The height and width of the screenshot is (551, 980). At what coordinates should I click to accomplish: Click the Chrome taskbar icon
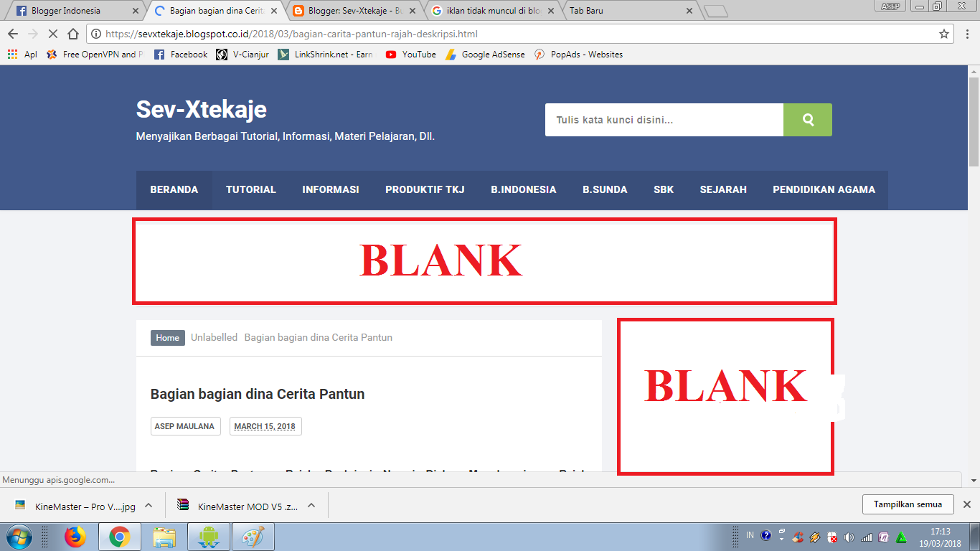click(x=119, y=537)
